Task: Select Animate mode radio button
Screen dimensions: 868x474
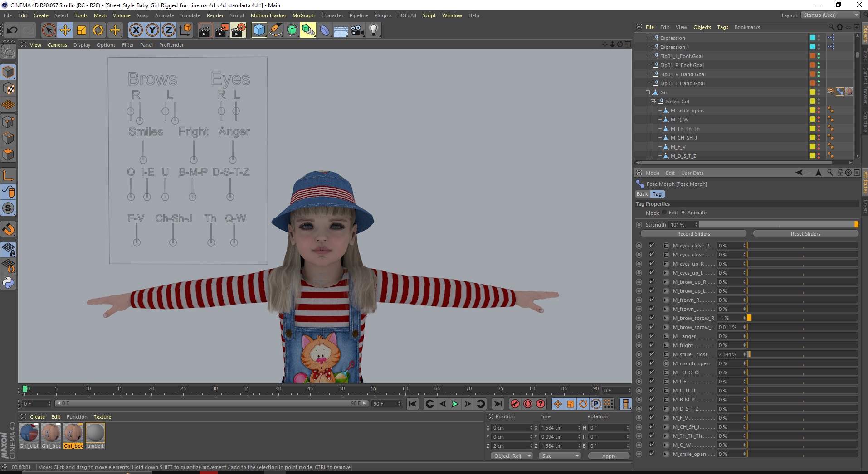Action: (x=683, y=212)
